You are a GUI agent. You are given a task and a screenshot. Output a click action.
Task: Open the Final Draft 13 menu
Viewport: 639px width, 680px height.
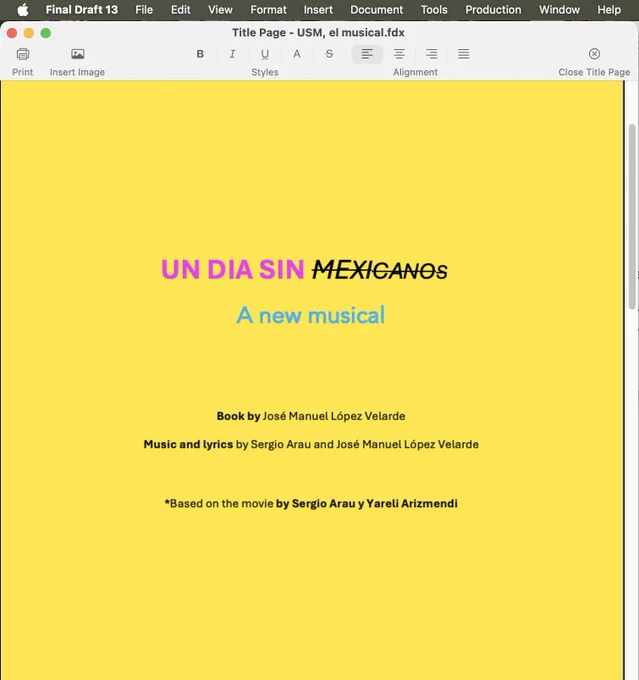[x=82, y=10]
